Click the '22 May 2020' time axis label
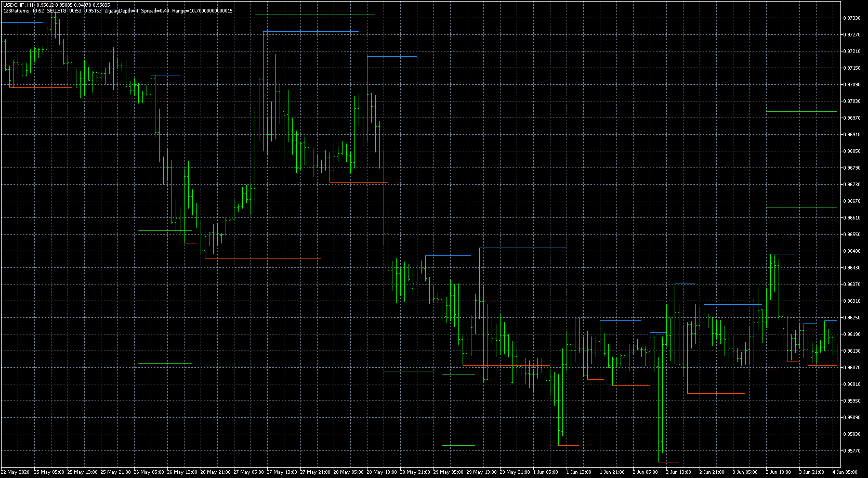 [x=15, y=472]
